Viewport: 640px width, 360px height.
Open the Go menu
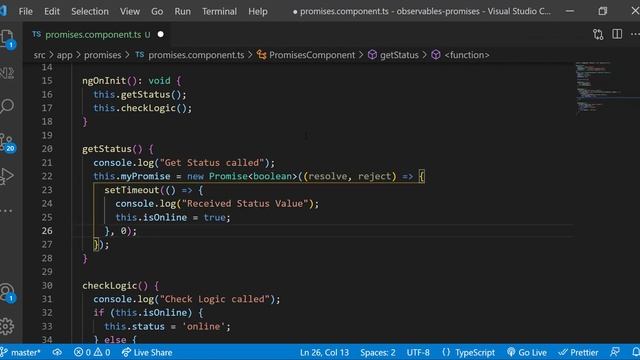click(157, 11)
